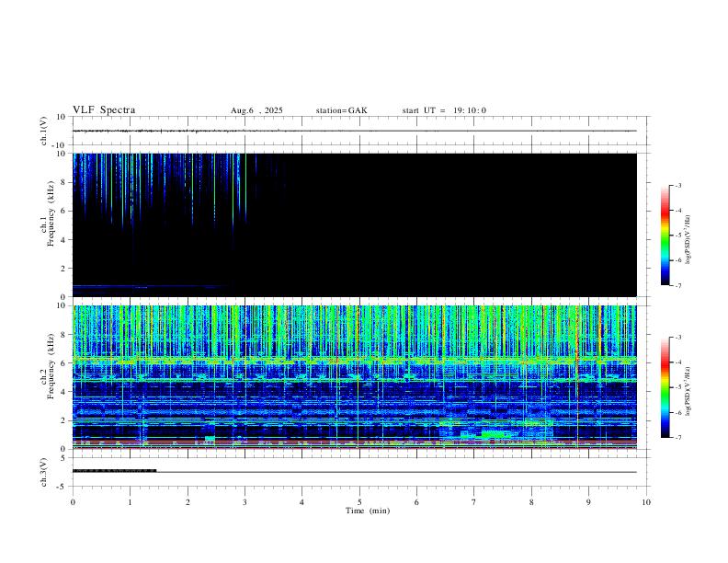Select the date text "Aug.6 , 2025"
728x563 pixels.
256,110
